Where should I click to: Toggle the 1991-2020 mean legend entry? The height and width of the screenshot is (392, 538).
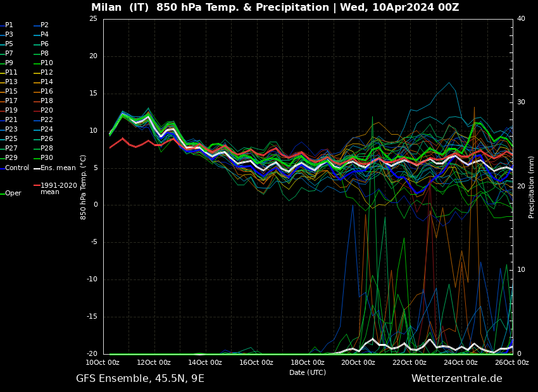58,188
